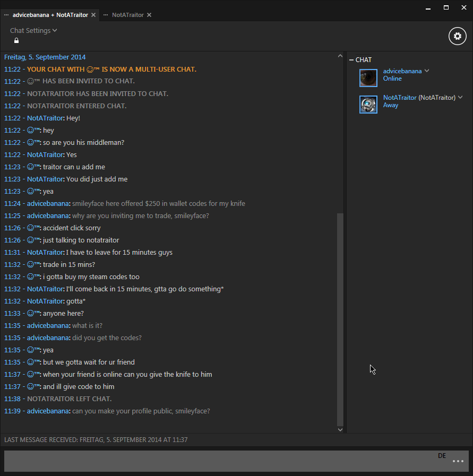
Task: Click the advicebanana name in member list
Action: (x=402, y=71)
